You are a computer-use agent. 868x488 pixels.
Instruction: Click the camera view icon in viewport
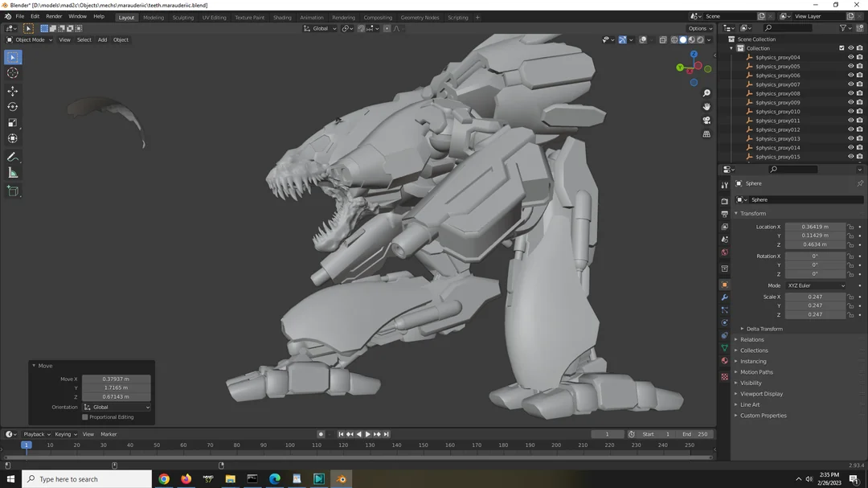click(x=706, y=121)
